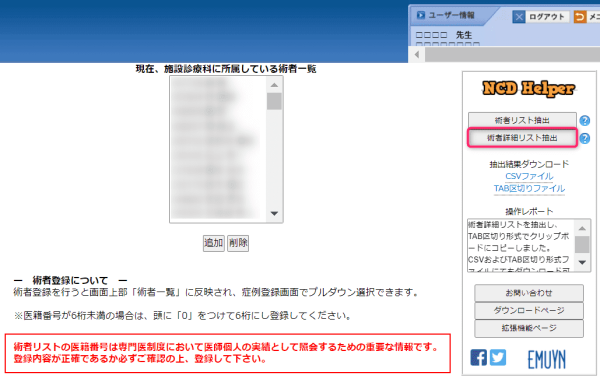Click the 削除 button under surgeon list
This screenshot has height=379, width=600.
tap(238, 243)
